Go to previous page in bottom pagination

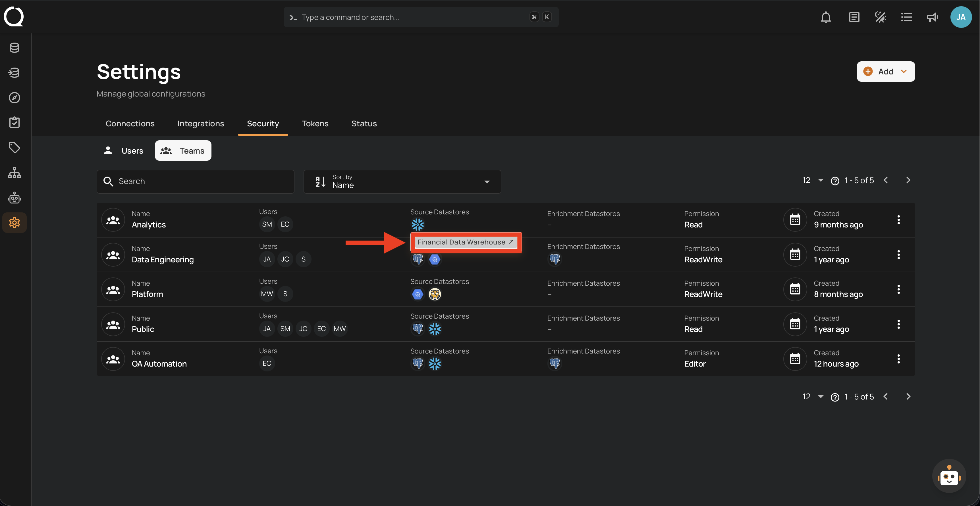[886, 396]
